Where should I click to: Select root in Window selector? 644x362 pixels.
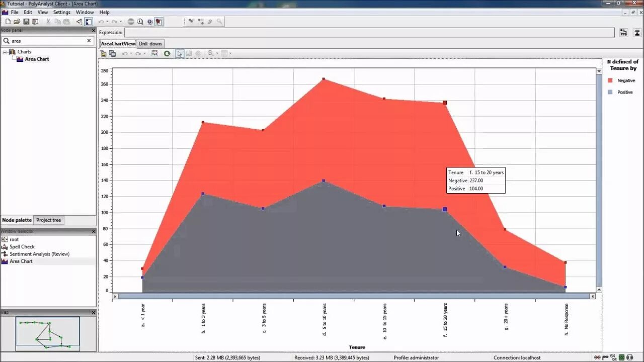coord(14,239)
